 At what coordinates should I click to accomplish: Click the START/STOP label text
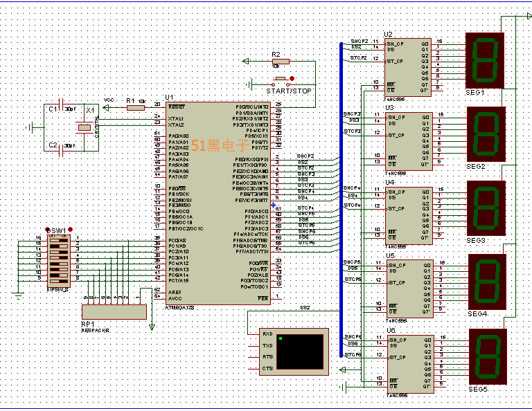coord(289,91)
